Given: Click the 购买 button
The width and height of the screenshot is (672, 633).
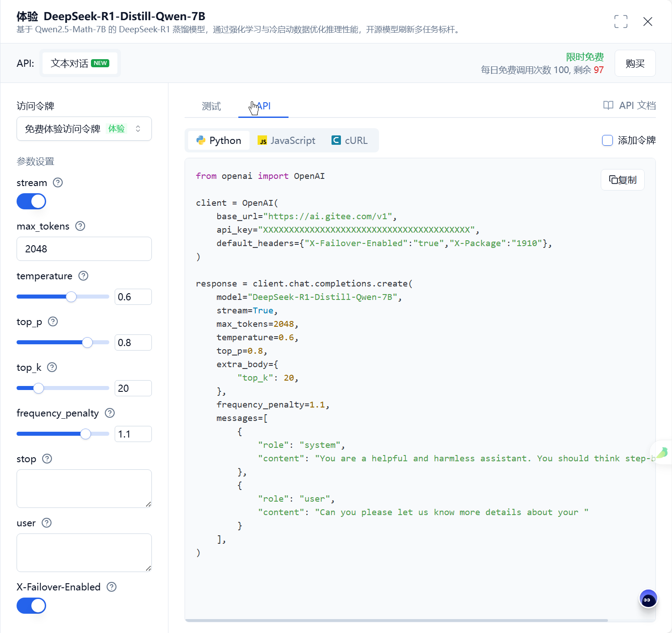Looking at the screenshot, I should [635, 63].
